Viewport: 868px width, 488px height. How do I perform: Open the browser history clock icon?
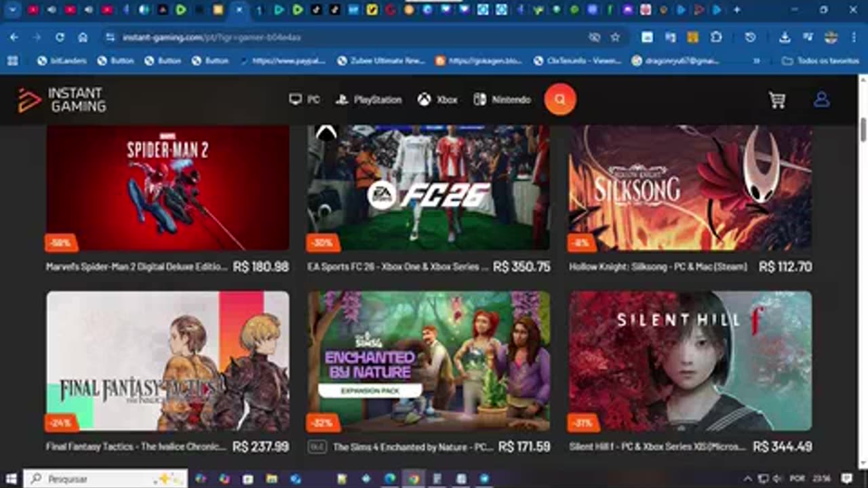[750, 37]
